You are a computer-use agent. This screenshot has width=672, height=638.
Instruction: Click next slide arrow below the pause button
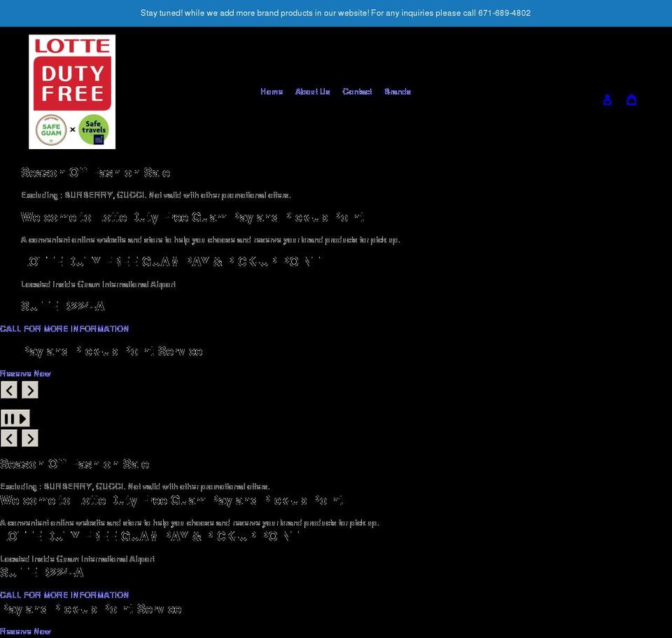[30, 438]
